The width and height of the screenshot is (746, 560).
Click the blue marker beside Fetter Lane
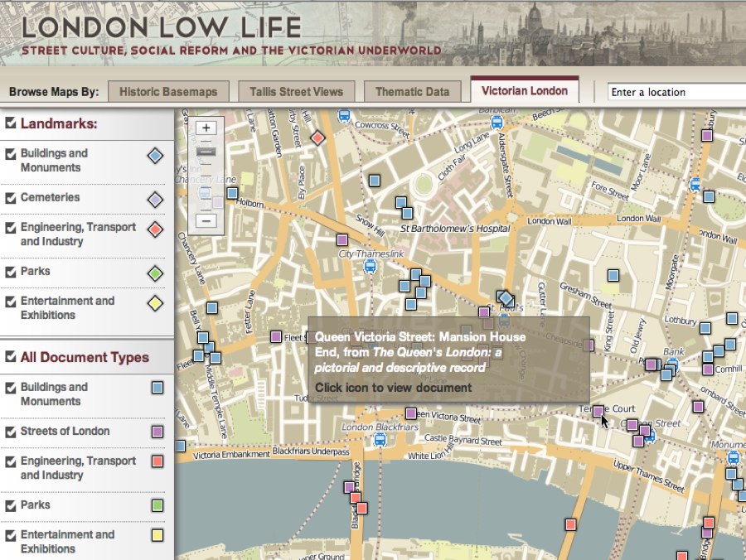click(211, 307)
